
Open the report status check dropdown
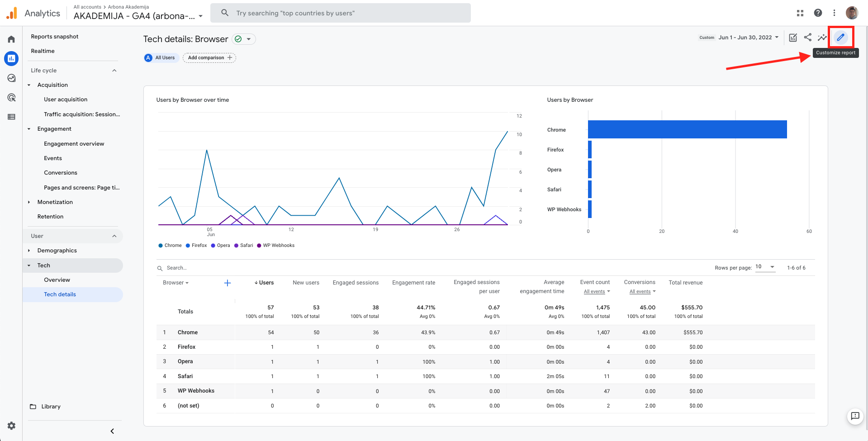pyautogui.click(x=244, y=39)
